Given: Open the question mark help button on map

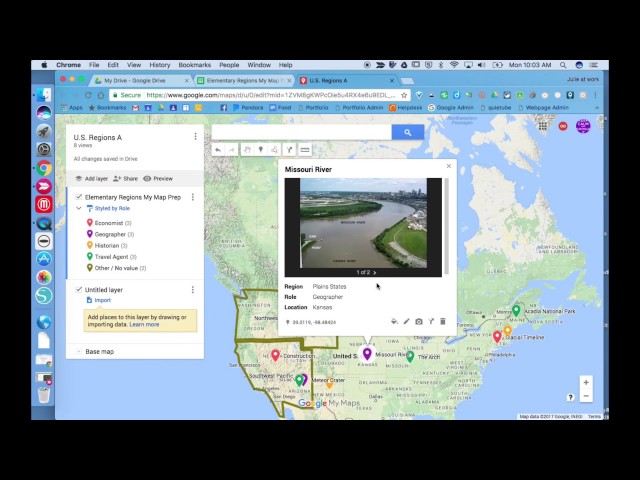Looking at the screenshot, I should tap(571, 397).
